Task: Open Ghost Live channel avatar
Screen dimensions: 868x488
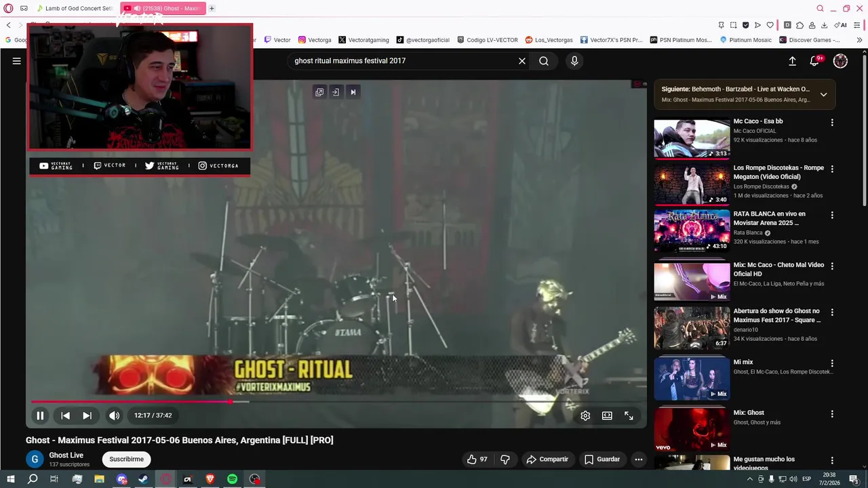Action: [x=35, y=459]
